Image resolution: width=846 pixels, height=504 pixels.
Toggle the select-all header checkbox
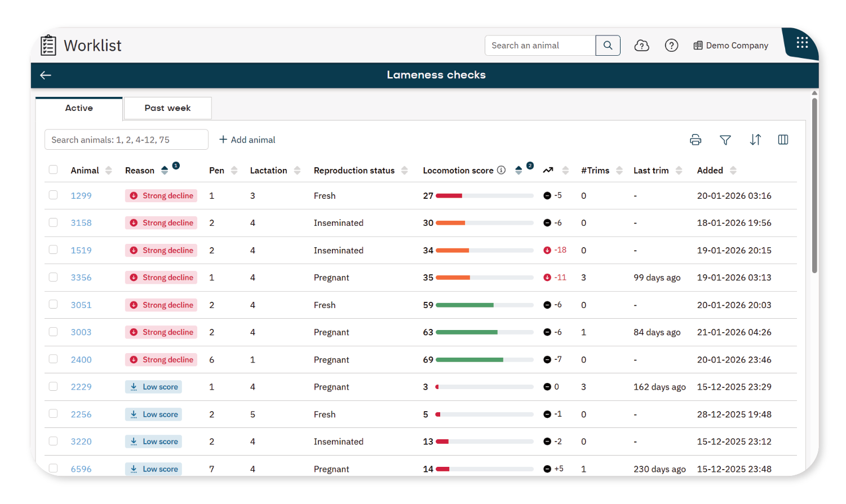(x=53, y=170)
